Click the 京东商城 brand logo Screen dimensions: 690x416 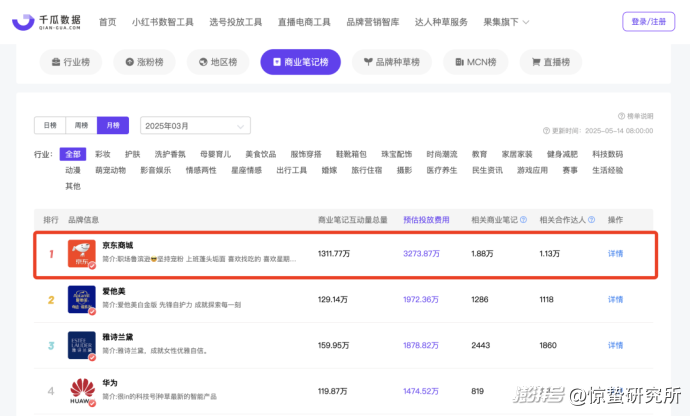point(81,254)
